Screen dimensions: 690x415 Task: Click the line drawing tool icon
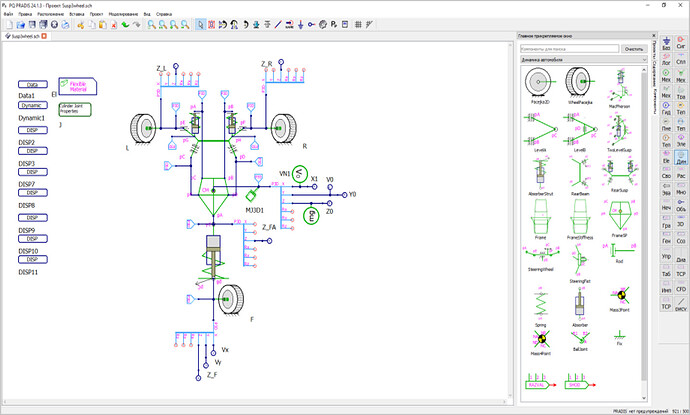point(278,25)
